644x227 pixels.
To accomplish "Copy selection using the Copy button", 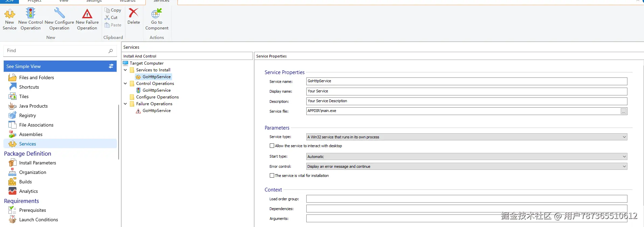I will click(113, 10).
